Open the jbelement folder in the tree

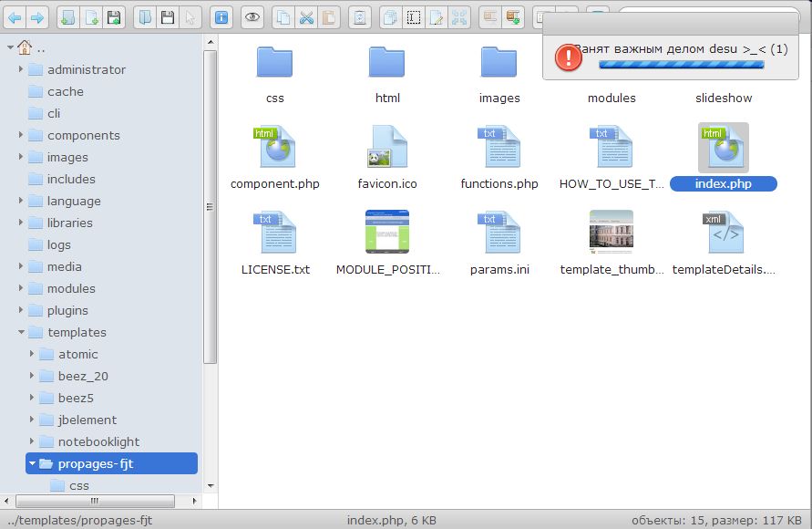coord(78,420)
